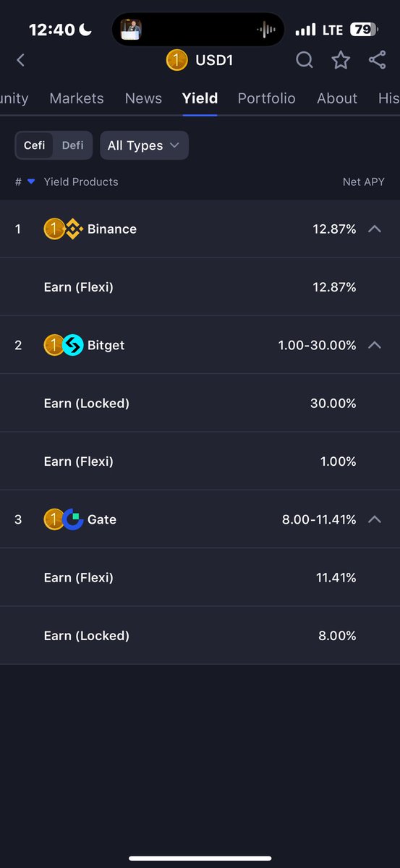Collapse the Gate yield row

click(374, 519)
